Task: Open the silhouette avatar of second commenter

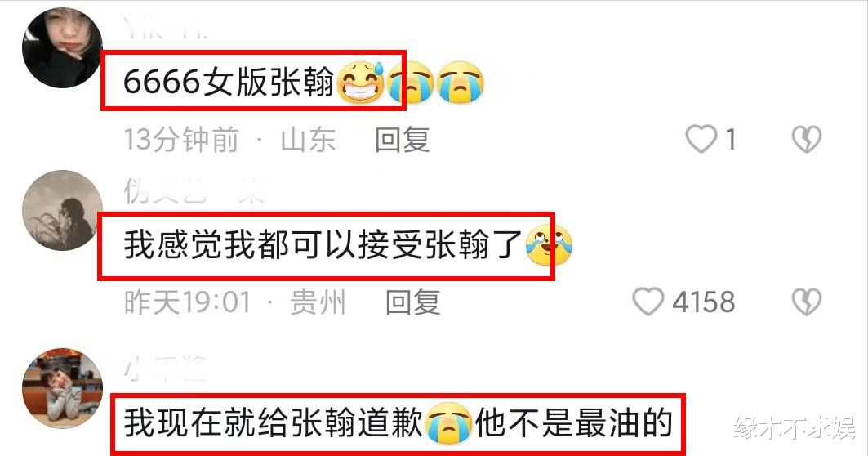Action: click(x=62, y=210)
